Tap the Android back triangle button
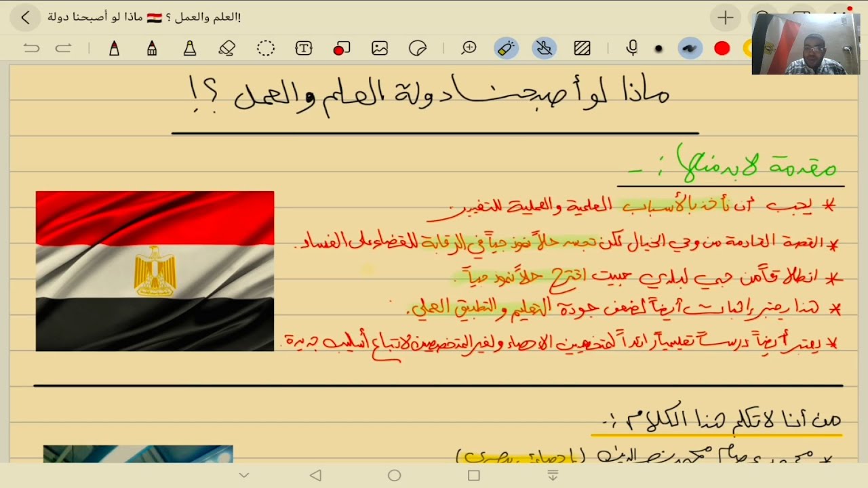The width and height of the screenshot is (868, 488). [x=315, y=475]
